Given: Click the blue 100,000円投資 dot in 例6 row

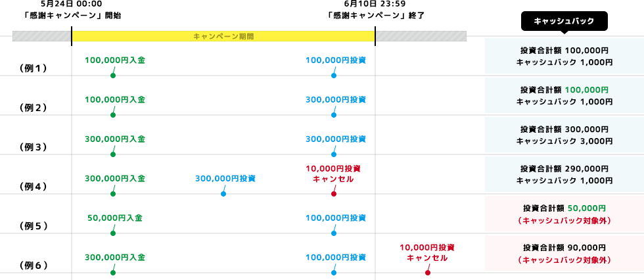Looking at the screenshot, I should tap(334, 273).
